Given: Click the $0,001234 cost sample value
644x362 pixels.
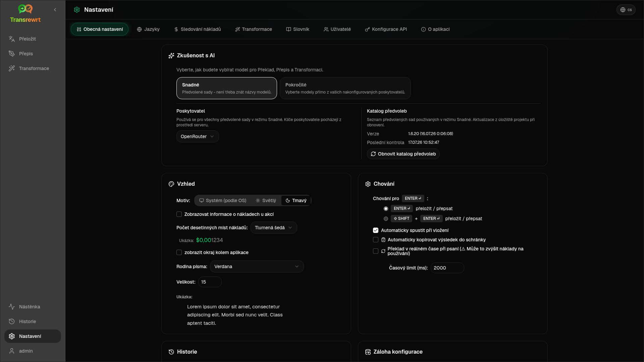Looking at the screenshot, I should tap(209, 240).
